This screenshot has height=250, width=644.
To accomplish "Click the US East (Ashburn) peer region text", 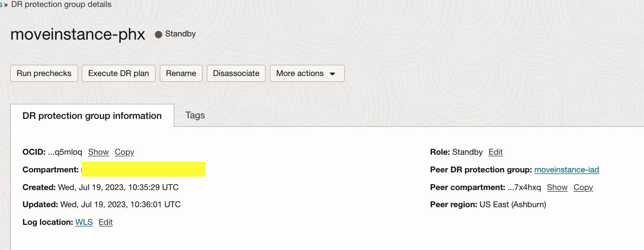I will click(513, 204).
